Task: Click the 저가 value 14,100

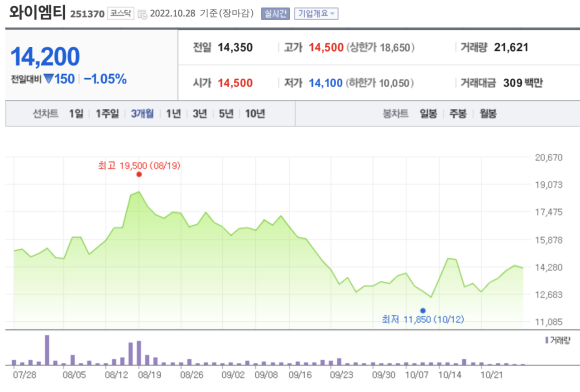Action: tap(326, 83)
